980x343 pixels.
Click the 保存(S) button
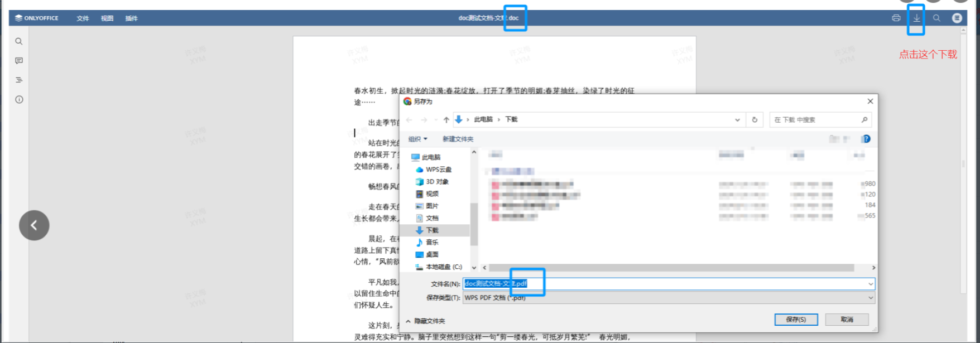(x=796, y=320)
